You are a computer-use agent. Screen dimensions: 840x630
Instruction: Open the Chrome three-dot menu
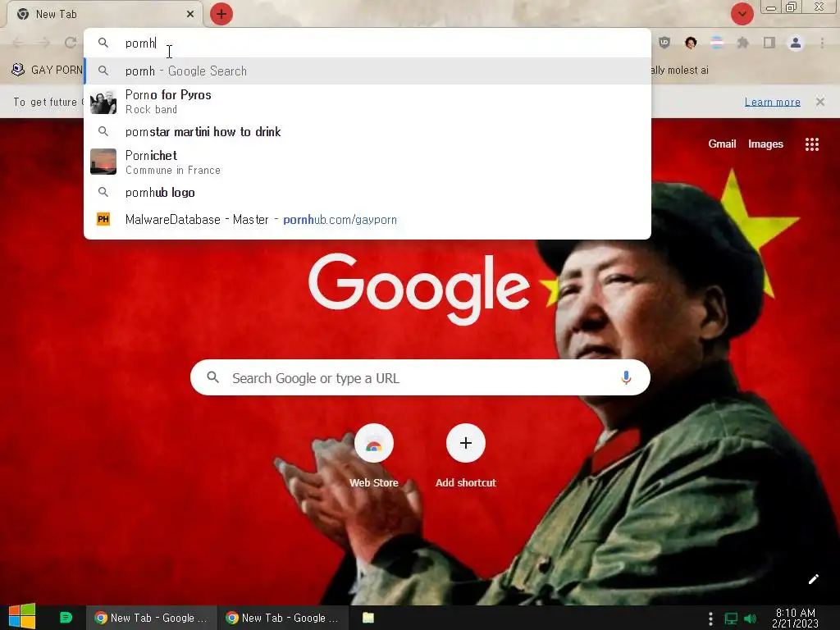click(822, 43)
